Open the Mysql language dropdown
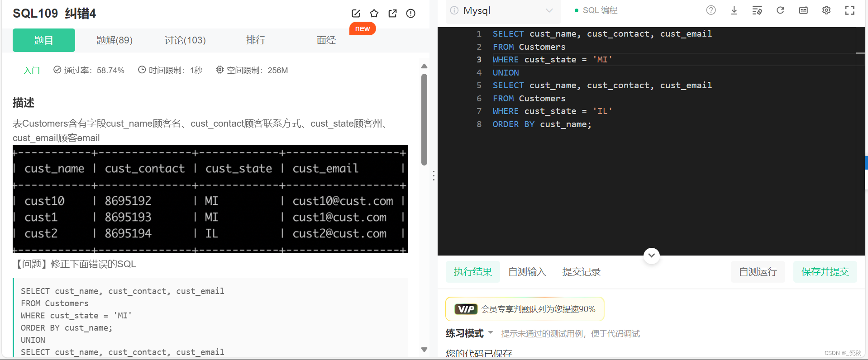Image resolution: width=868 pixels, height=360 pixels. pos(503,11)
